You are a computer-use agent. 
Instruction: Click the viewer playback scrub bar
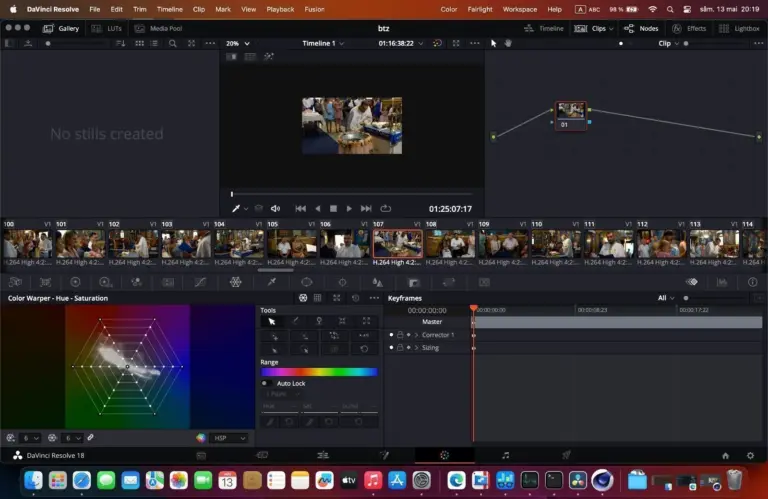(x=352, y=194)
